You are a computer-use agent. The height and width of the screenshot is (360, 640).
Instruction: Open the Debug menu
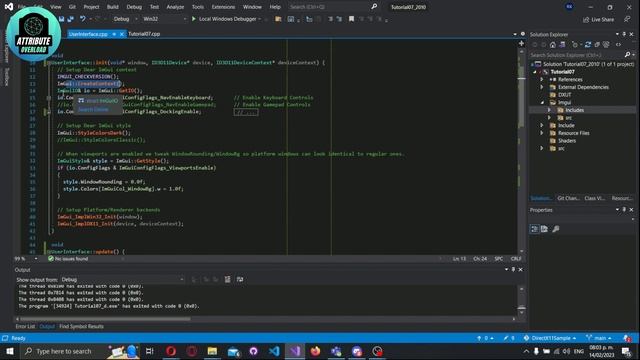coord(134,7)
